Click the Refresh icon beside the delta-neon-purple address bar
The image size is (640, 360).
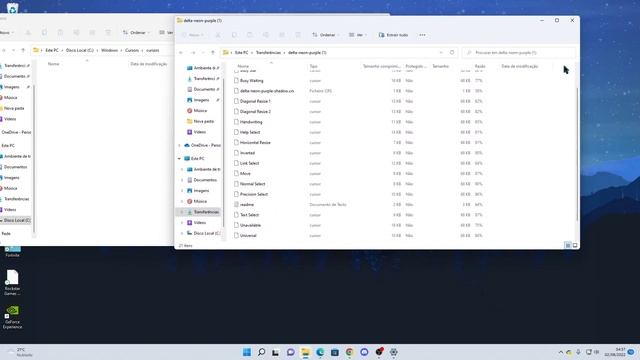pyautogui.click(x=452, y=53)
